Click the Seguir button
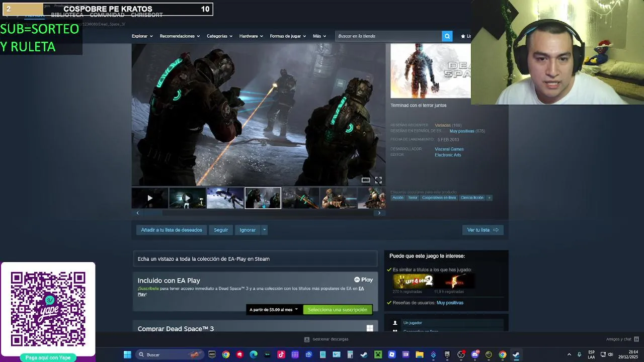 (x=221, y=230)
